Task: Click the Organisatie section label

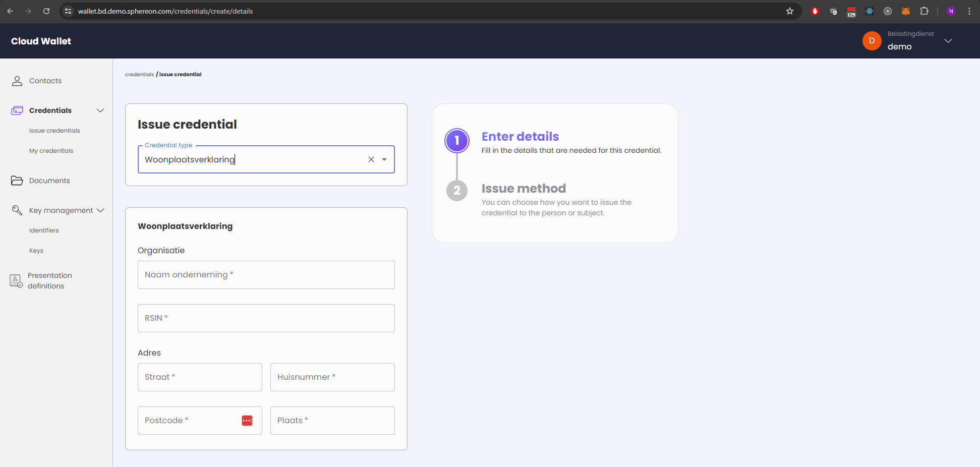Action: (161, 251)
